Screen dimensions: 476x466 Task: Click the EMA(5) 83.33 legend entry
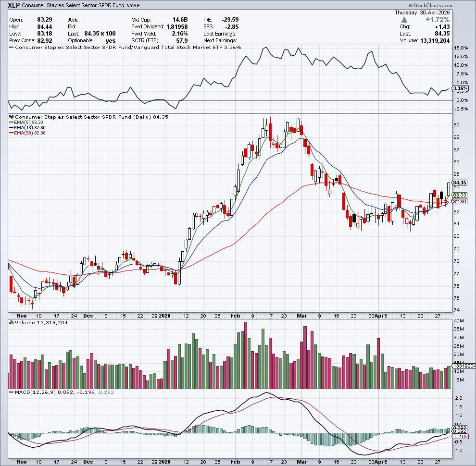click(x=26, y=122)
